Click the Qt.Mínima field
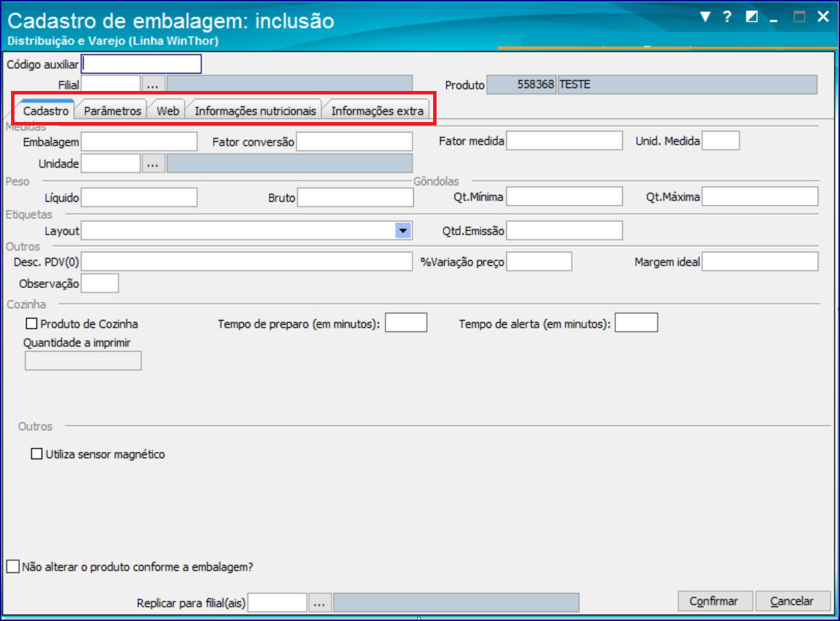Image resolution: width=840 pixels, height=621 pixels. tap(564, 196)
